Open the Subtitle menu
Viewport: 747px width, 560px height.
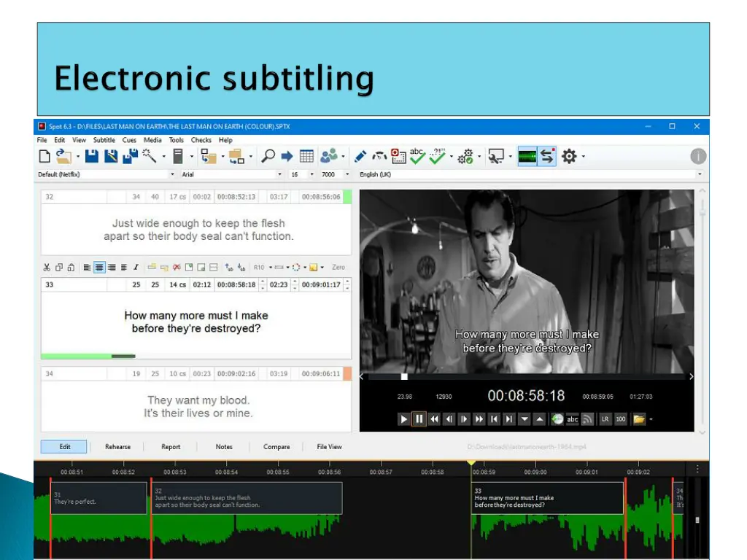104,140
